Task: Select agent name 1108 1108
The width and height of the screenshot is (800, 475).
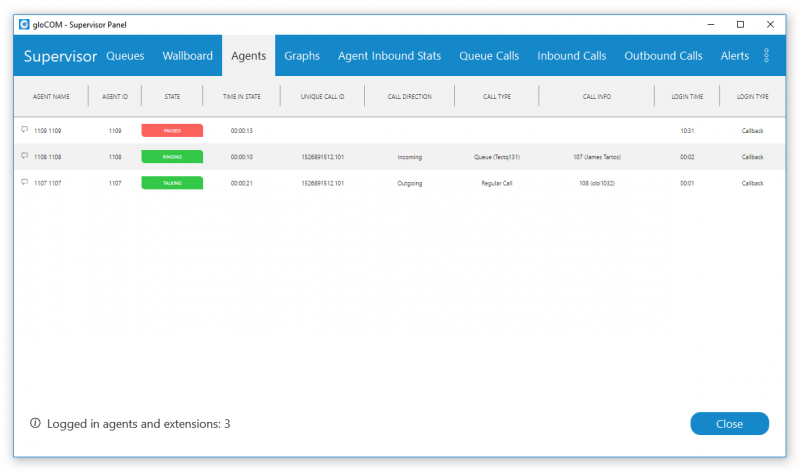Action: click(47, 157)
